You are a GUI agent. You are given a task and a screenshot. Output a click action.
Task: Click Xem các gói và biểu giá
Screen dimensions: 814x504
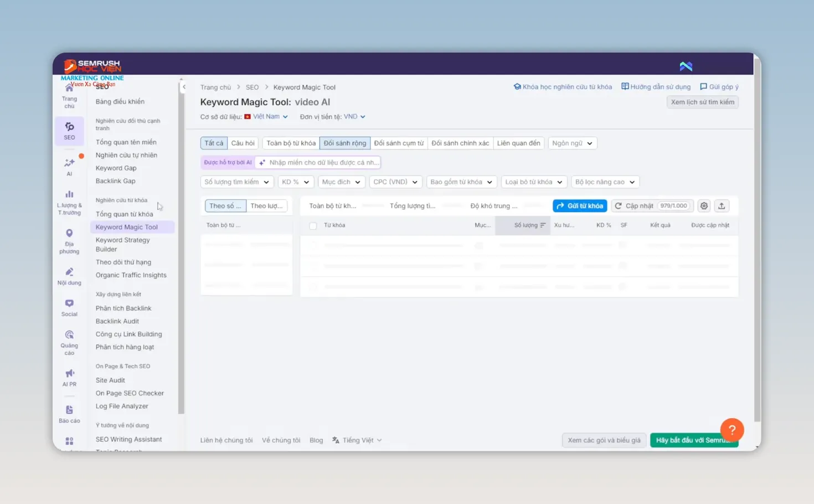pyautogui.click(x=604, y=440)
